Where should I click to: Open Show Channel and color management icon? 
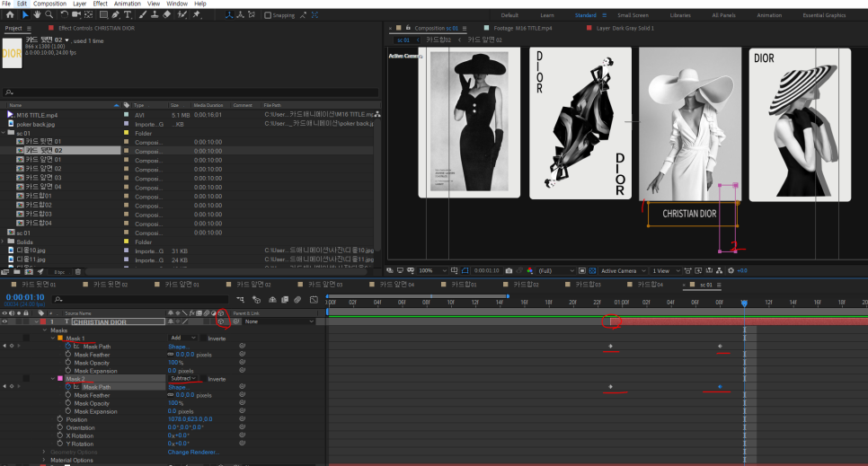coord(530,270)
